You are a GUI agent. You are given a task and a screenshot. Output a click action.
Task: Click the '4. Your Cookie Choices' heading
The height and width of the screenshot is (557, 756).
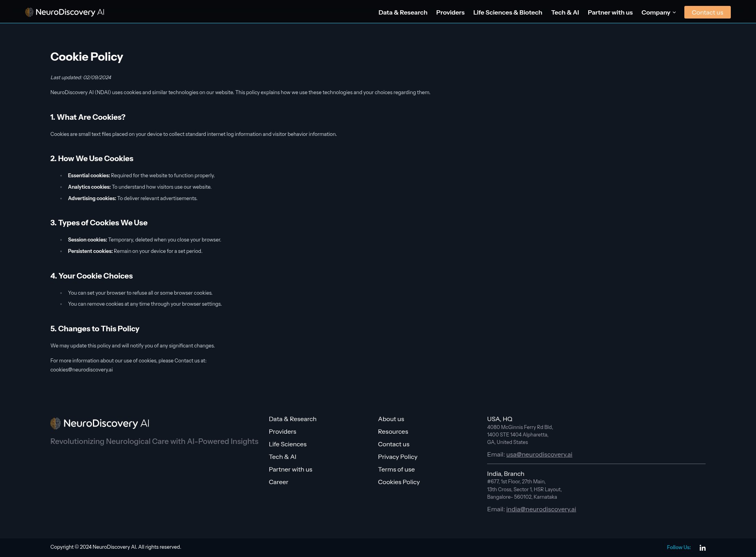tap(91, 276)
